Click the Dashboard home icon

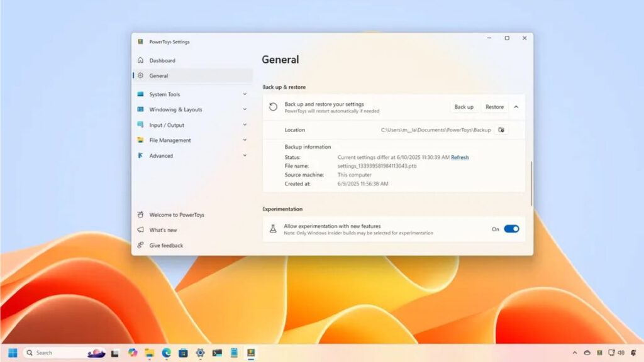[140, 60]
